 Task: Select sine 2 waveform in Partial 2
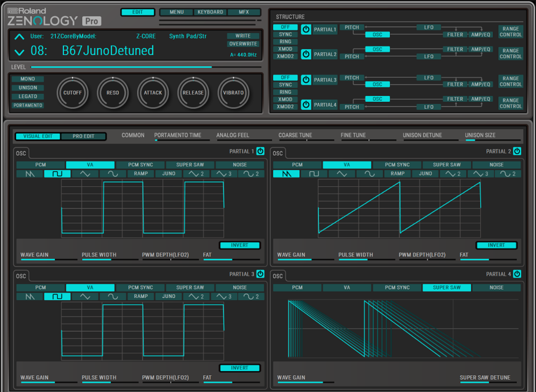508,174
